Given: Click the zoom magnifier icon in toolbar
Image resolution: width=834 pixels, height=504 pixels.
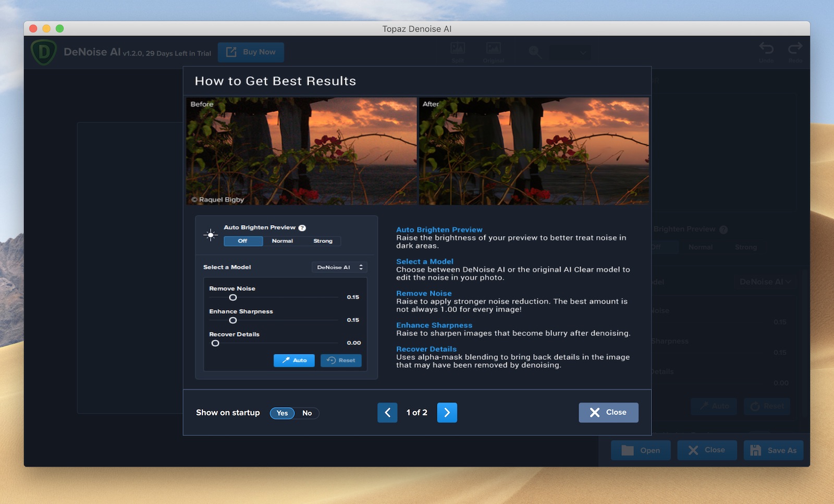Looking at the screenshot, I should point(535,52).
